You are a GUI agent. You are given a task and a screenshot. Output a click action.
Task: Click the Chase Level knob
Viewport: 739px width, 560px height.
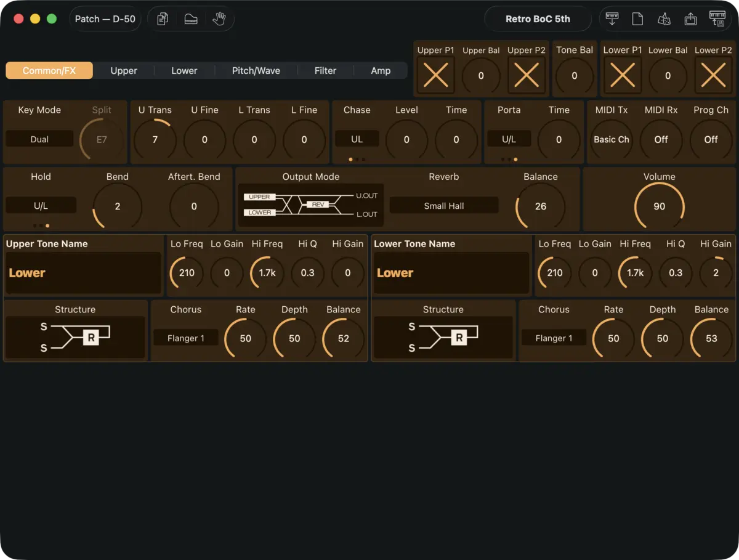[x=406, y=140]
